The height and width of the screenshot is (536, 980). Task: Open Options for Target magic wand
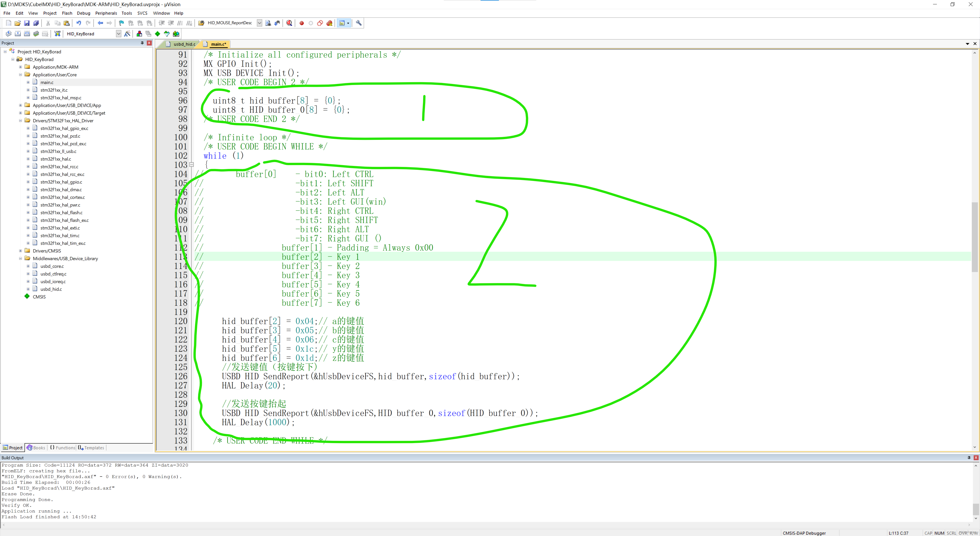pyautogui.click(x=127, y=34)
